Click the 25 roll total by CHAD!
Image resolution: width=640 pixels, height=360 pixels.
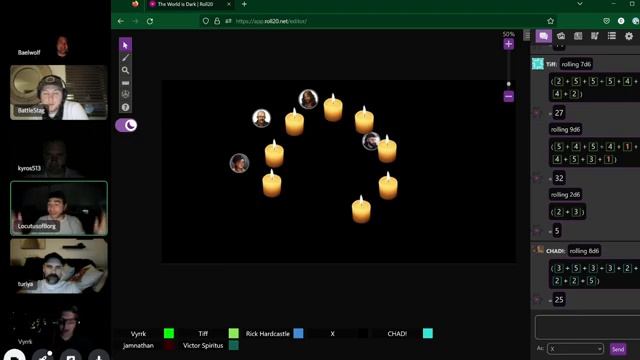click(559, 300)
